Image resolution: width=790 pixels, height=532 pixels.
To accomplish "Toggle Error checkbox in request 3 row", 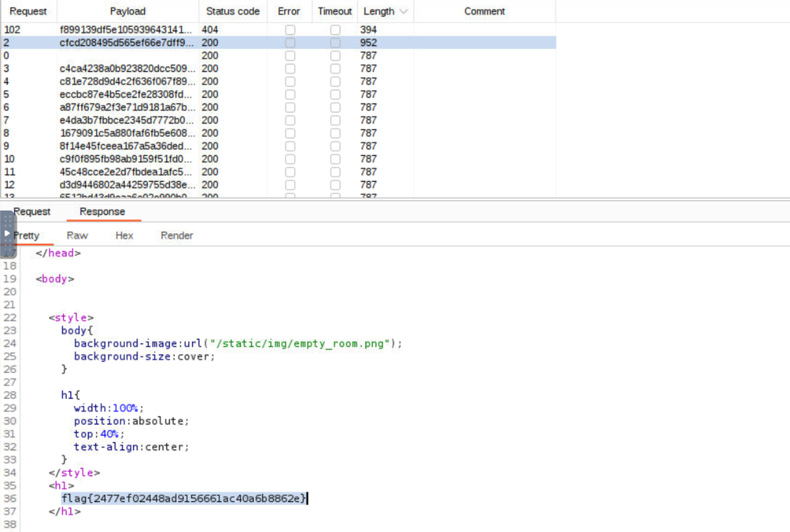I will tap(290, 69).
